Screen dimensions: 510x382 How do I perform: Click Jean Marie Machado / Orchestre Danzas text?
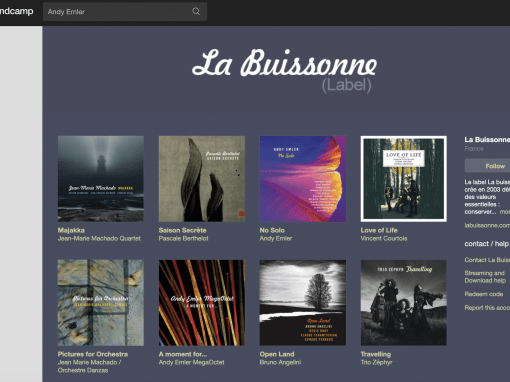pos(89,366)
